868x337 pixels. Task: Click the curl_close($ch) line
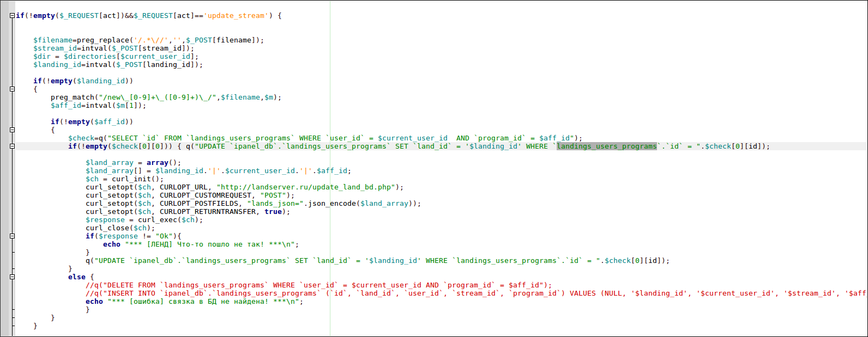[x=120, y=228]
